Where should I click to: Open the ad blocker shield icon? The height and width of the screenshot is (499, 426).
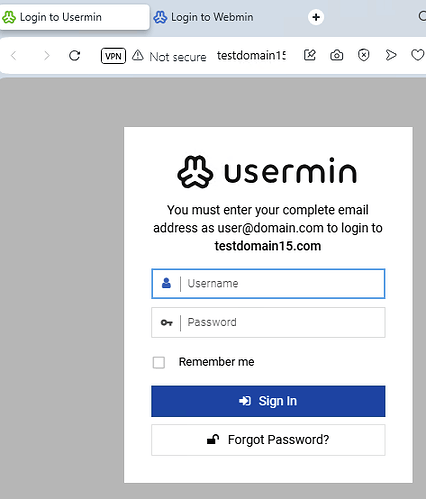(364, 55)
